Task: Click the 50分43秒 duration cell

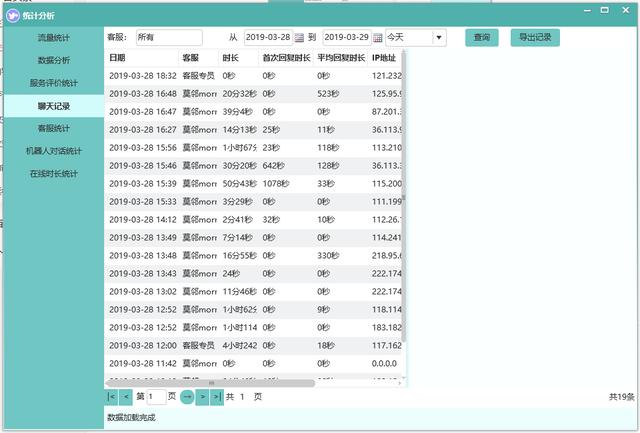Action: tap(239, 184)
